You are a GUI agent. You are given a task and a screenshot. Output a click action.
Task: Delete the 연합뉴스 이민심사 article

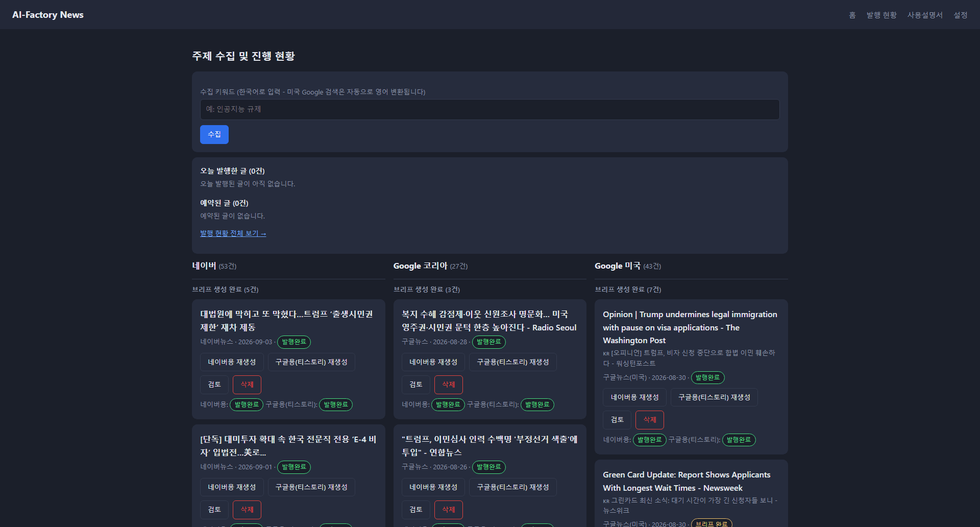(x=449, y=510)
